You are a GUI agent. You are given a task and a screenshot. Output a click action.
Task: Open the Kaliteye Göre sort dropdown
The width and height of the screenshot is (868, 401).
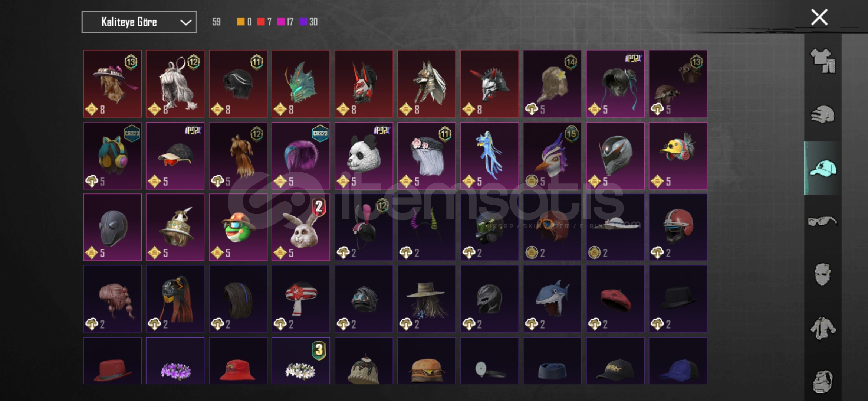coord(139,22)
